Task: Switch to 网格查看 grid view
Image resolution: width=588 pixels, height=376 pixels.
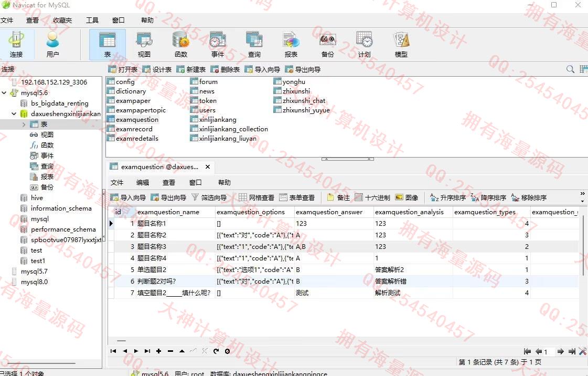Action: (x=256, y=197)
